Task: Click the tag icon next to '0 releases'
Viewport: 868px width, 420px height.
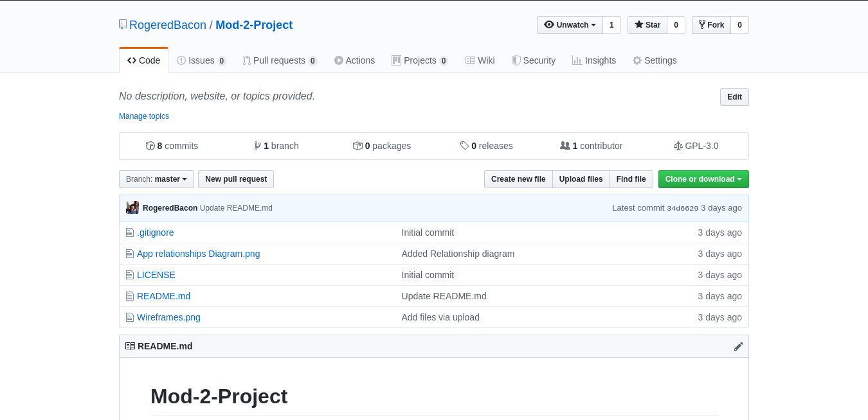Action: 464,145
